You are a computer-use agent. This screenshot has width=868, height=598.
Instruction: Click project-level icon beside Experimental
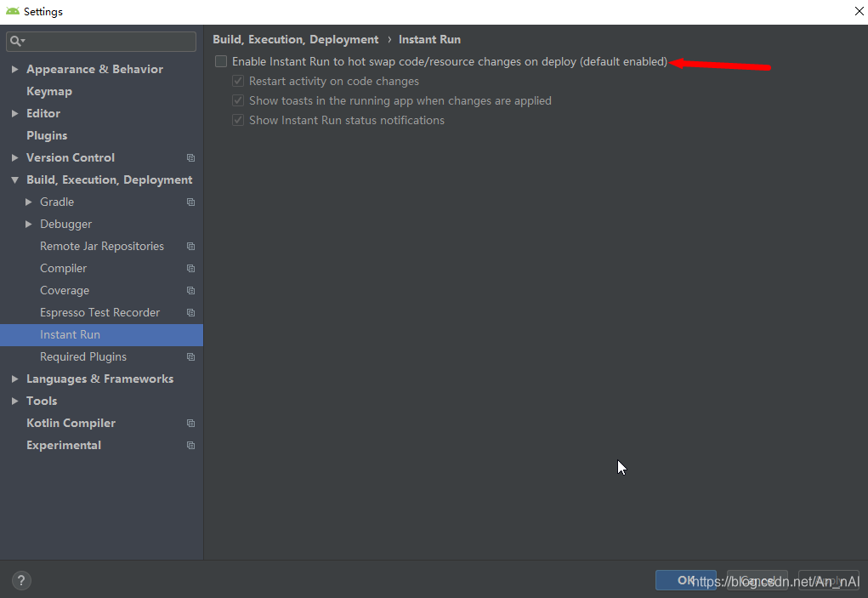(x=191, y=446)
